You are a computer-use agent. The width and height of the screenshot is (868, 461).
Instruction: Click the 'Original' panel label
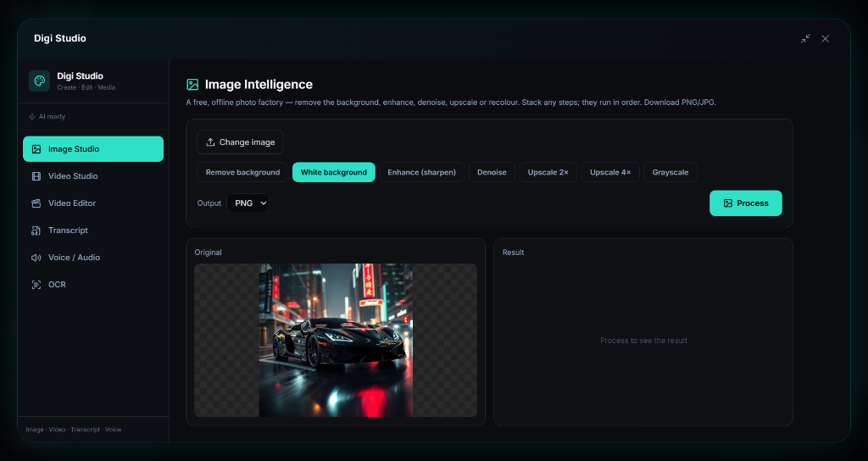pyautogui.click(x=209, y=253)
